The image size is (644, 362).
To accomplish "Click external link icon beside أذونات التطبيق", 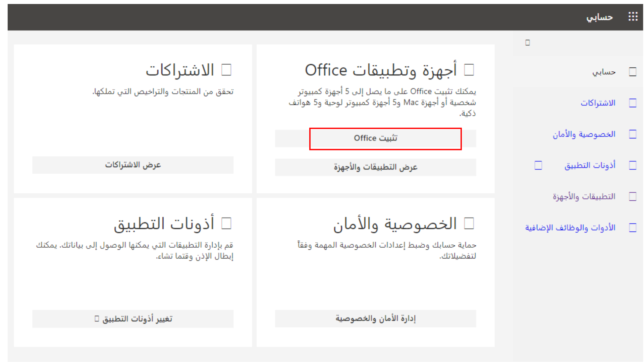I will [x=538, y=165].
